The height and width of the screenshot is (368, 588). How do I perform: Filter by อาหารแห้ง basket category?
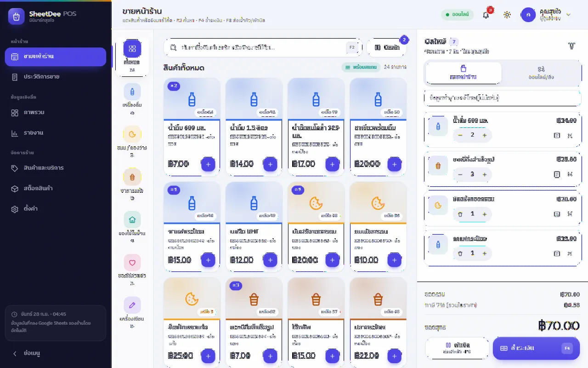pyautogui.click(x=132, y=184)
